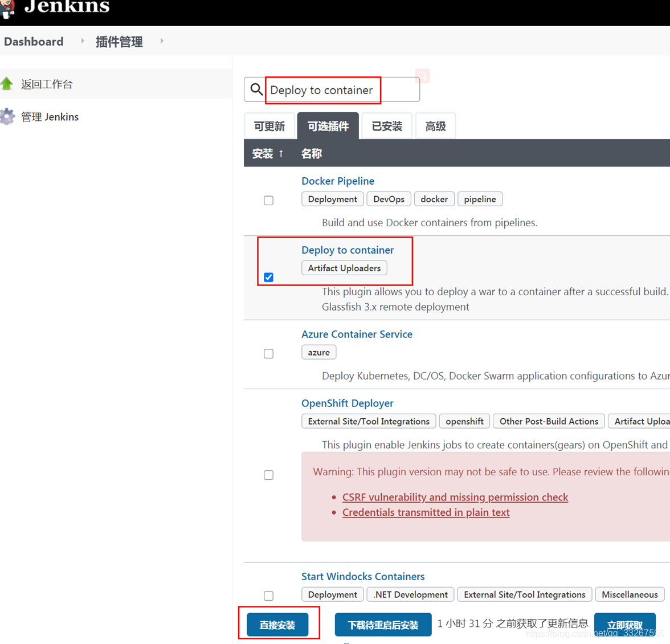Viewport: 670px width, 644px height.
Task: Open the Deploy to container plugin link
Action: [x=348, y=250]
